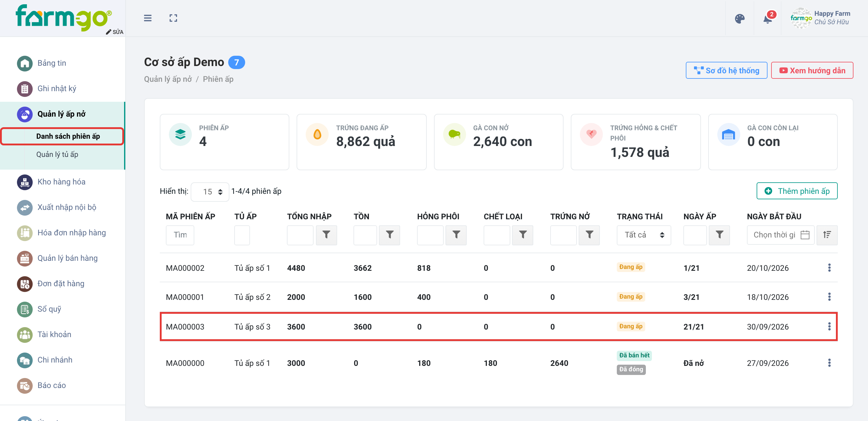This screenshot has width=868, height=421.
Task: Open the Trứng nở filter funnel
Action: click(x=589, y=235)
